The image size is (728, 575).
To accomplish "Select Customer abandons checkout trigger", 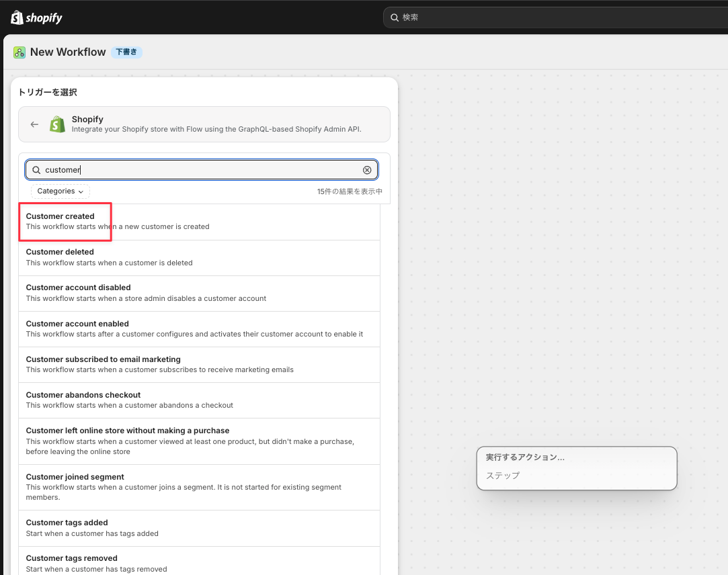I will point(199,400).
